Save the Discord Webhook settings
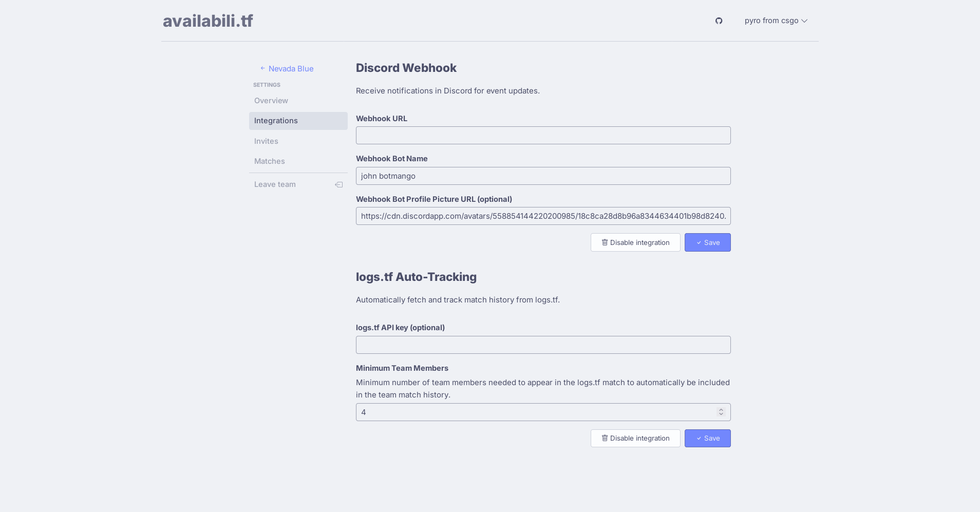Image resolution: width=980 pixels, height=512 pixels. click(707, 242)
